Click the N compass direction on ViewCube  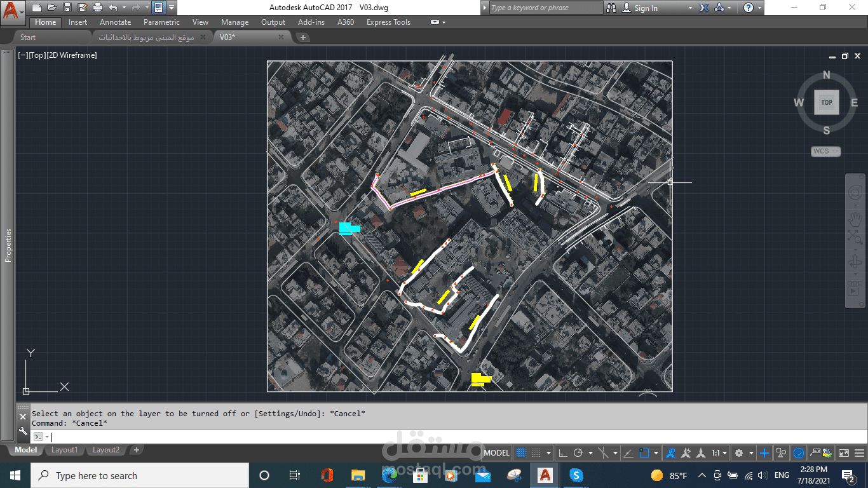(827, 75)
